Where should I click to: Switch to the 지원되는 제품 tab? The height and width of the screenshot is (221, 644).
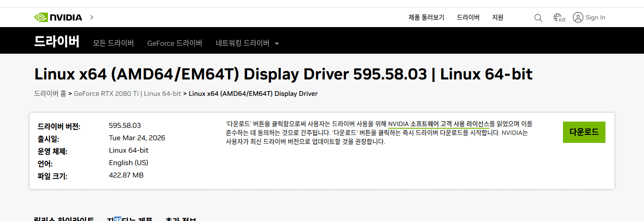(129, 219)
